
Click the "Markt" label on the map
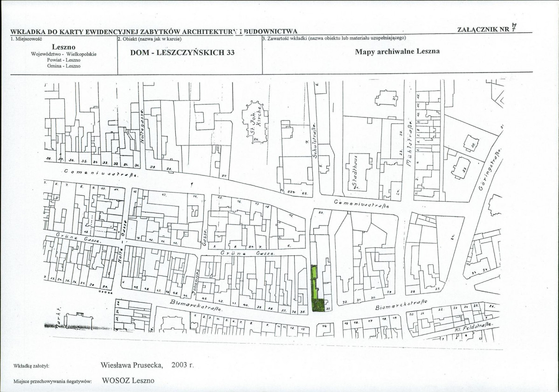click(x=58, y=317)
